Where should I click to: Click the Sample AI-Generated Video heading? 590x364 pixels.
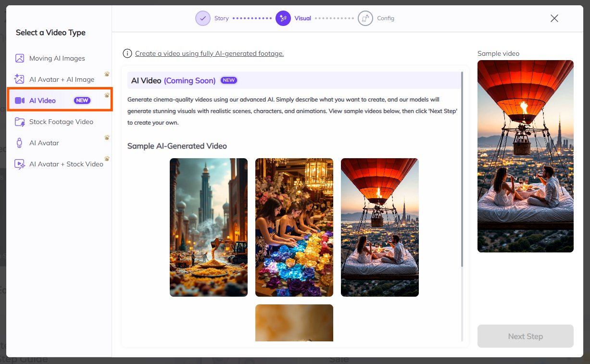[177, 146]
